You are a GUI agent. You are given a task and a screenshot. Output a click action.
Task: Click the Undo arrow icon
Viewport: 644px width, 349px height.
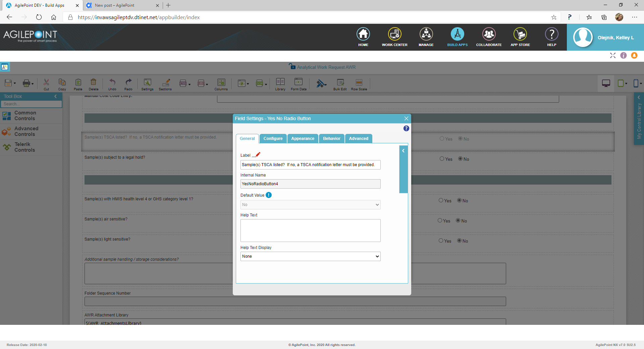112,83
